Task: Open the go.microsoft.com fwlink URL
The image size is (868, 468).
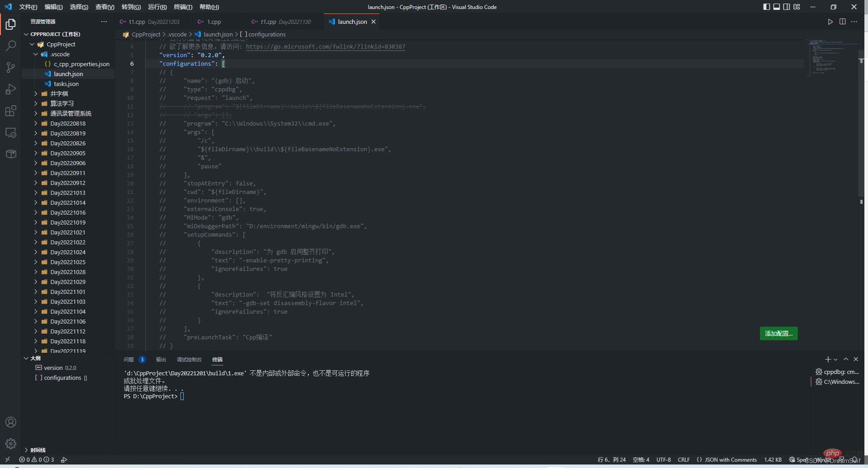Action: (x=325, y=47)
